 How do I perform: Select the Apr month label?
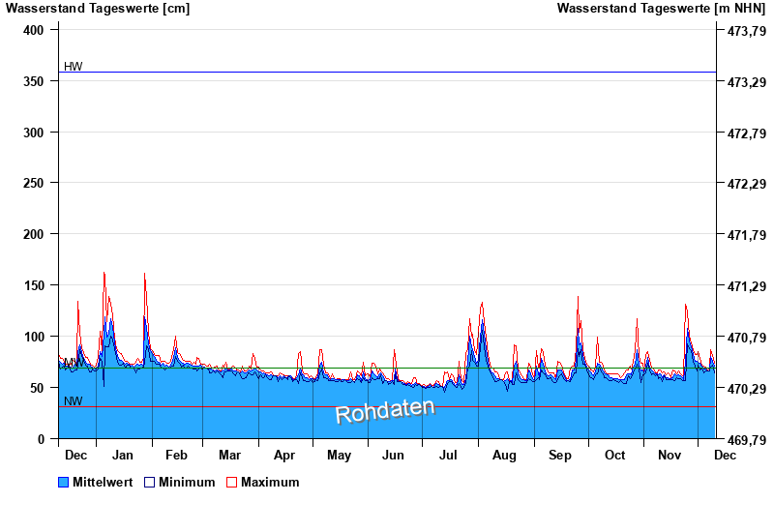pos(284,455)
